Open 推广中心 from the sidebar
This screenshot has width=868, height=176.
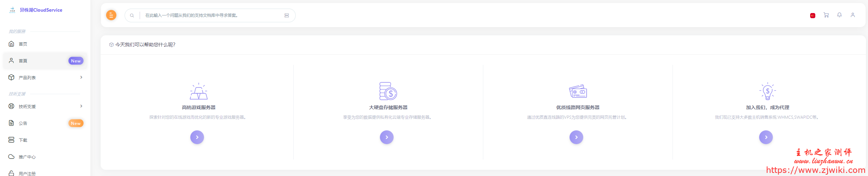click(x=27, y=157)
